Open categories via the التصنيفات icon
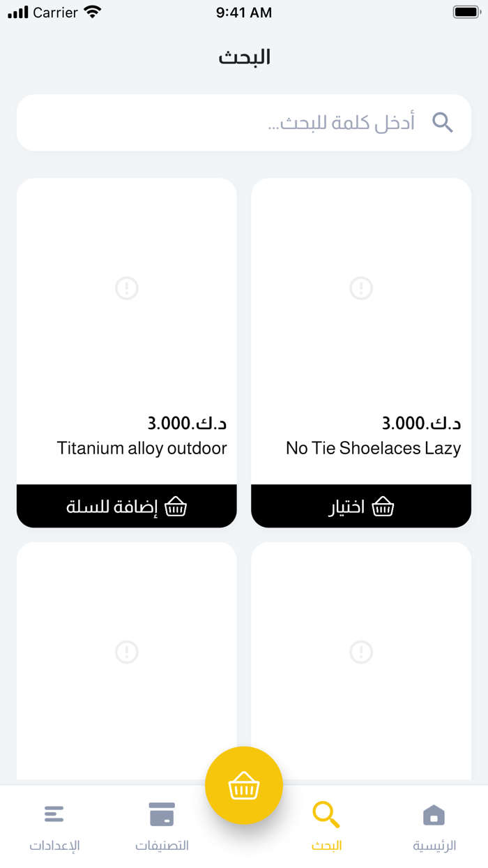Image resolution: width=488 pixels, height=868 pixels. (x=161, y=814)
